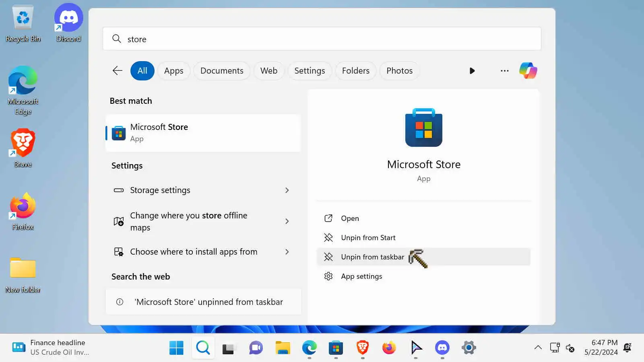644x362 pixels.
Task: Go back with the search panel's left arrow
Action: click(117, 71)
